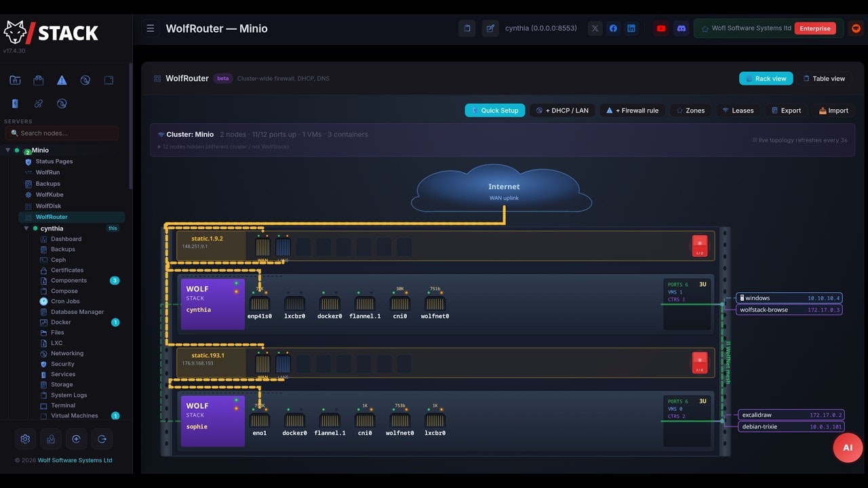Click the chain link icon in sidebar toolbar

point(39,104)
